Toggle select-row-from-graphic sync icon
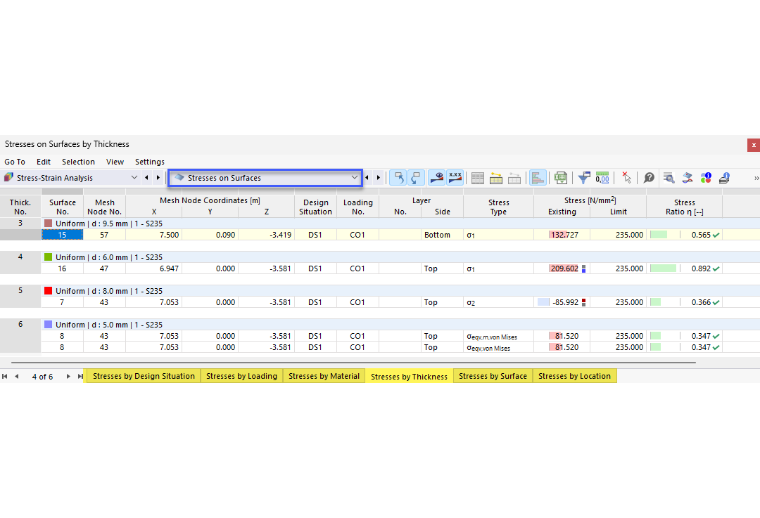The height and width of the screenshot is (518, 760). [x=416, y=178]
